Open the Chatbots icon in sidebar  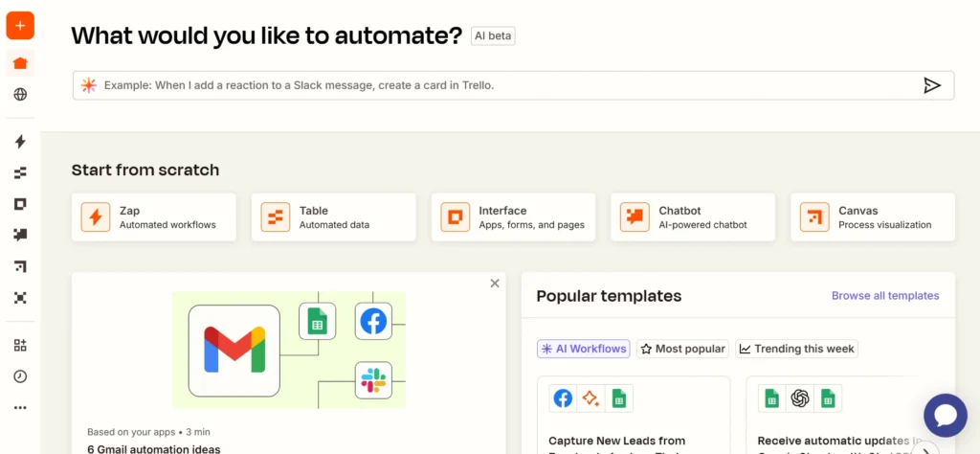click(20, 235)
